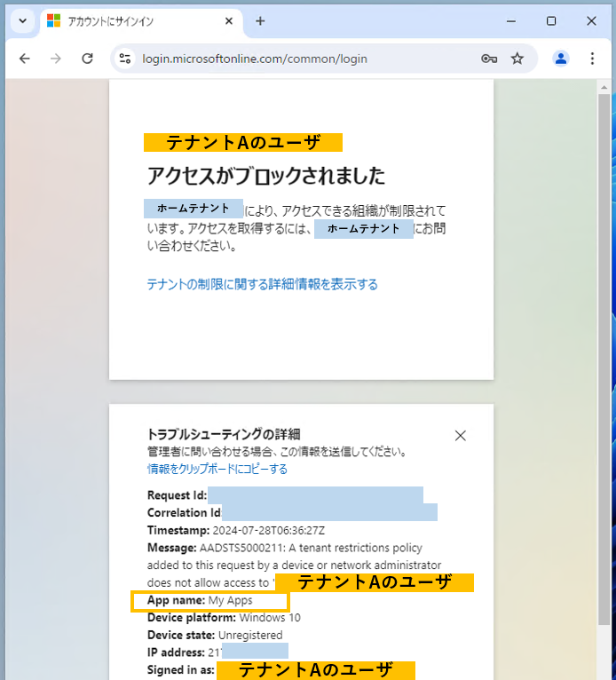616x680 pixels.
Task: Open a new browser tab
Action: (260, 20)
